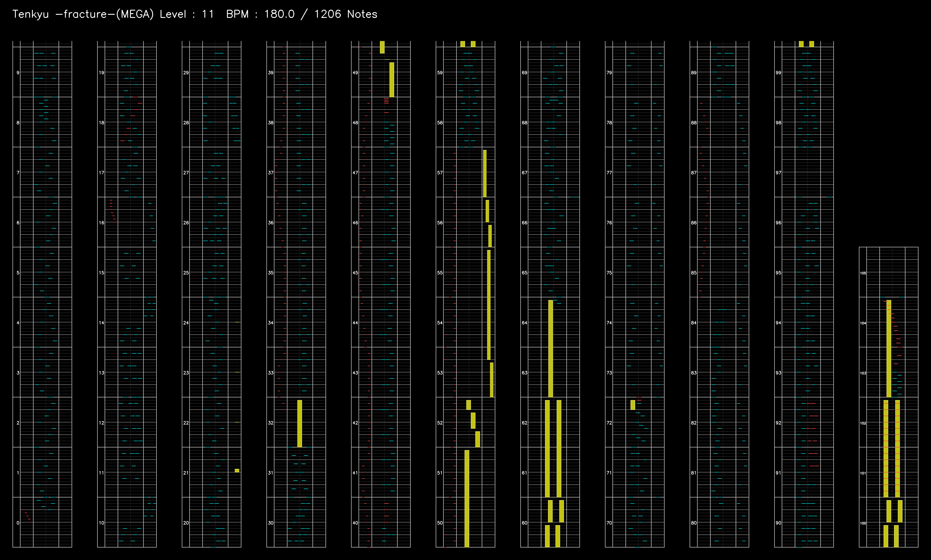Click the "Level : 11" text
The width and height of the screenshot is (931, 560).
186,14
